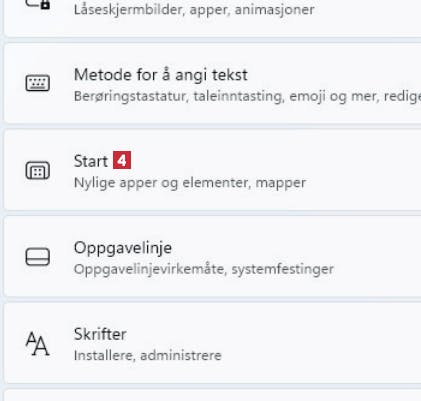Open the Skrifter settings page
The image size is (421, 401).
coord(100,334)
